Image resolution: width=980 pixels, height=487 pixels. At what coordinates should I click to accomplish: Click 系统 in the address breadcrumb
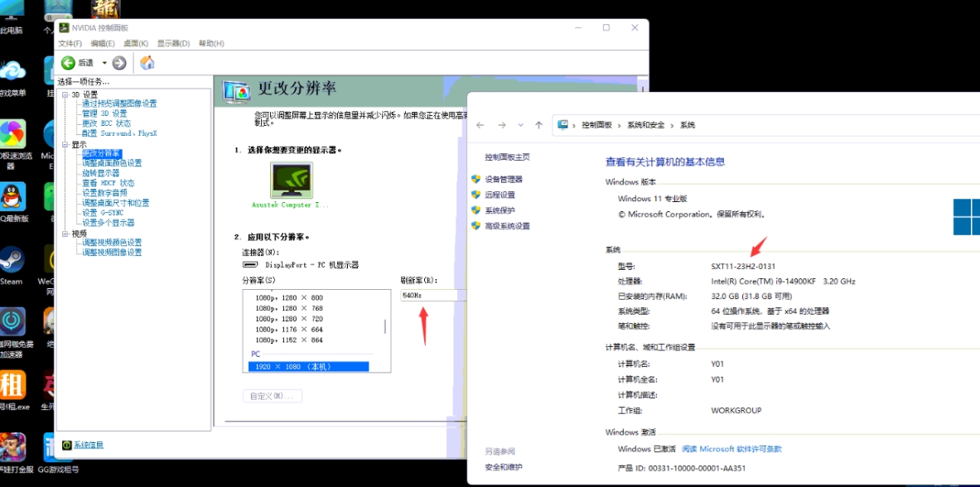point(688,125)
